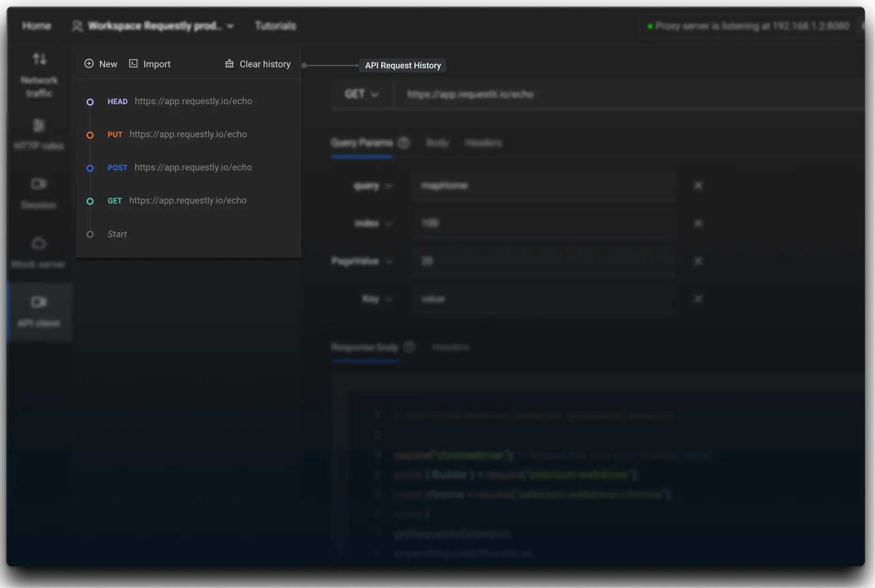Click the proxy server status indicator

click(x=748, y=26)
